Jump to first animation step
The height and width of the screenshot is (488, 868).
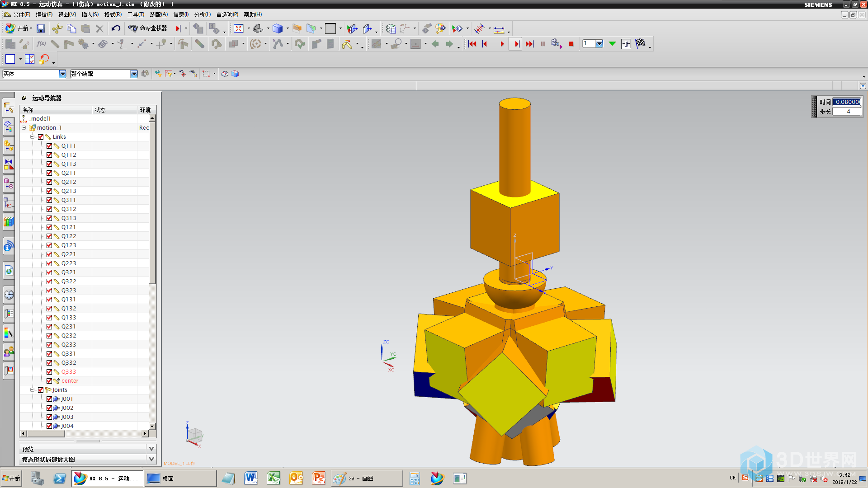[472, 44]
